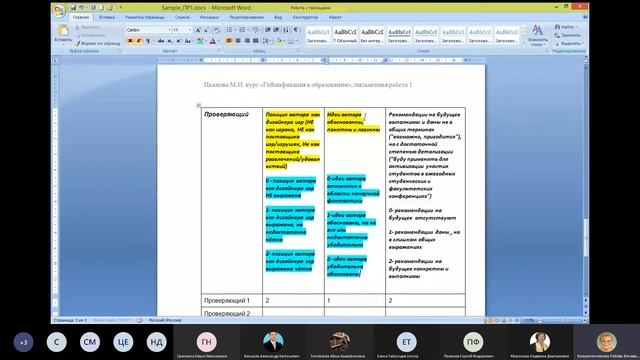This screenshot has width=640, height=360.
Task: Click the table move handle
Action: point(198,105)
